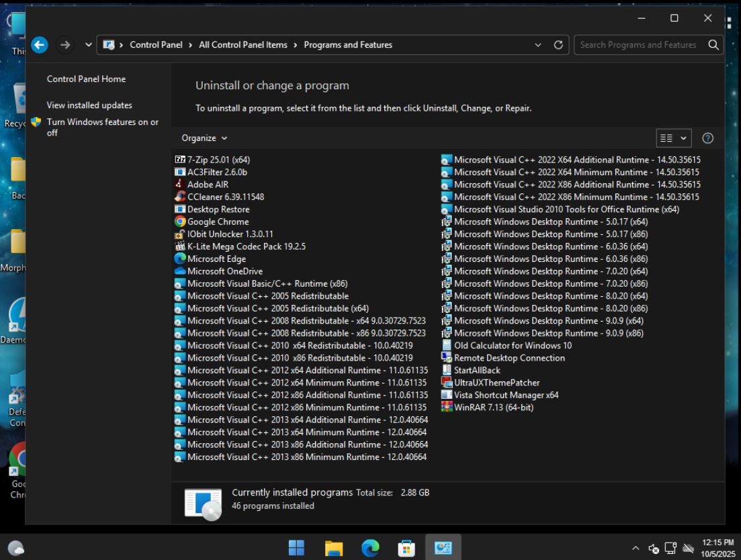Open the recent locations chevron
The height and width of the screenshot is (560, 741).
pyautogui.click(x=89, y=45)
